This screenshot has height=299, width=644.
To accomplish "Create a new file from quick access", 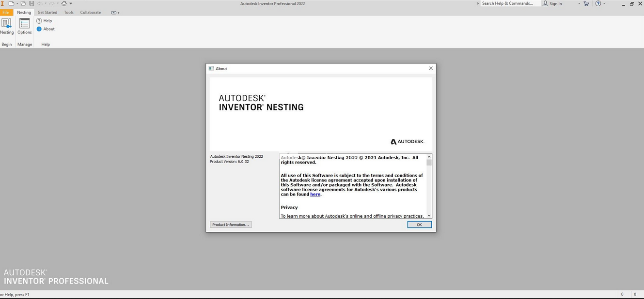I will (x=11, y=3).
